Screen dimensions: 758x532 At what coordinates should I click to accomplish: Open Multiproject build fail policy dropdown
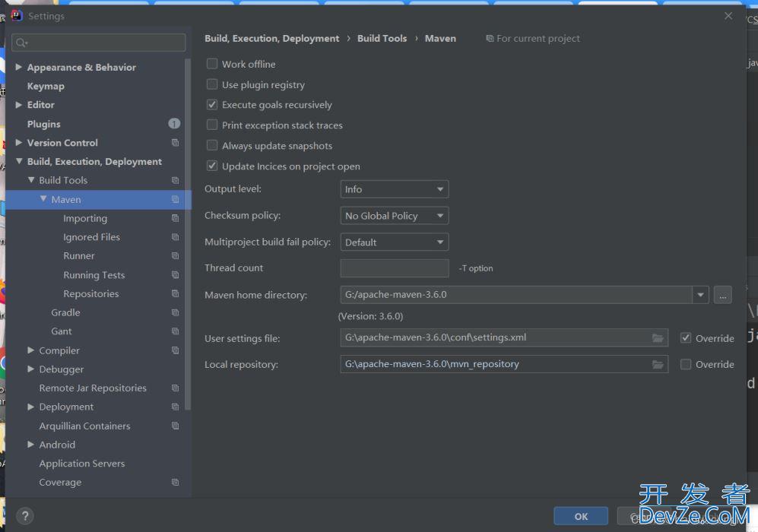point(395,242)
